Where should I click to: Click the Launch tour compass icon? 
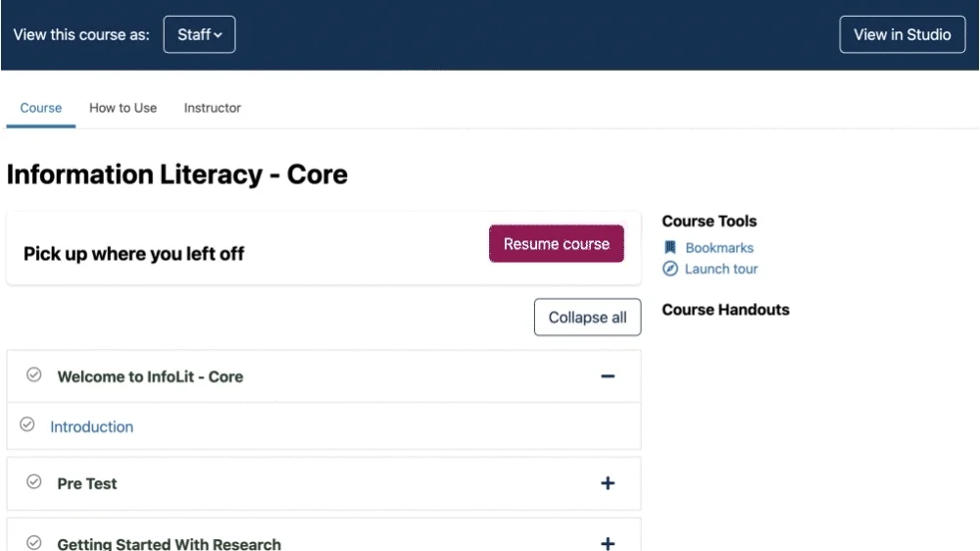(670, 269)
